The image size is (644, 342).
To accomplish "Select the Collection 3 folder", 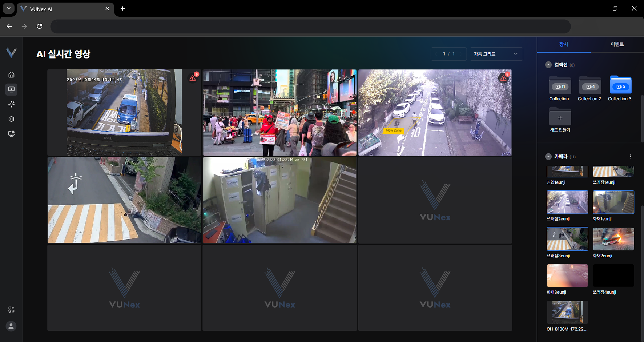I will [x=620, y=86].
